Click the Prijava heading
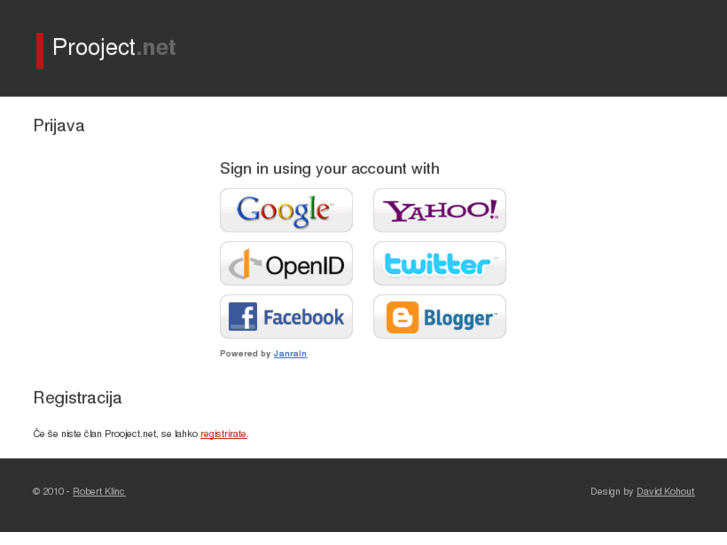Screen dimensions: 727x545 point(59,126)
